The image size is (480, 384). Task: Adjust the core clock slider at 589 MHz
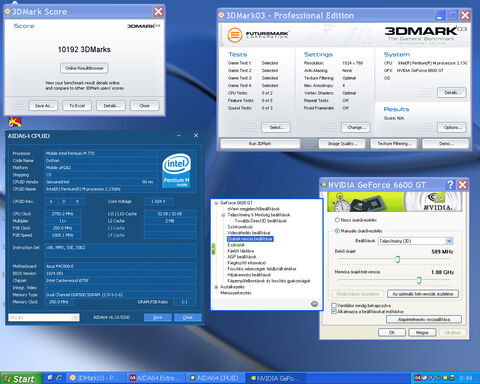pyautogui.click(x=397, y=259)
